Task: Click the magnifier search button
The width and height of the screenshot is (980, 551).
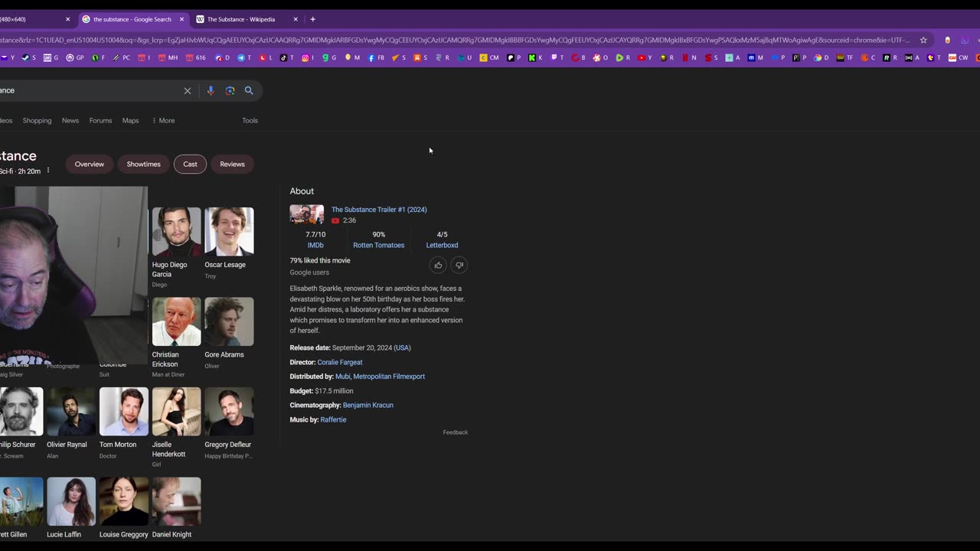Action: coord(249,90)
